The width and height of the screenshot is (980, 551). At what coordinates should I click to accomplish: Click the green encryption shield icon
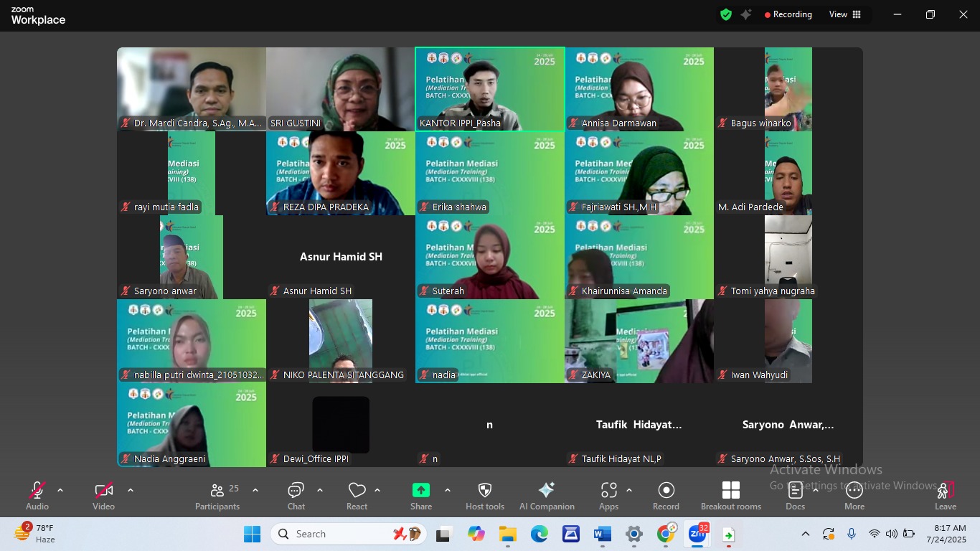(x=726, y=14)
